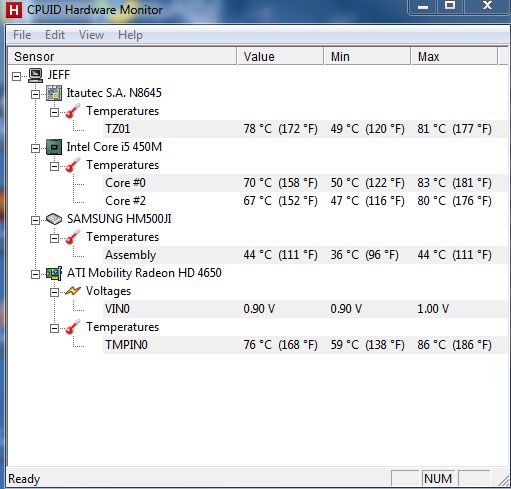This screenshot has width=511, height=489.
Task: Click Assembly min 36 °C (96 °F)
Action: pyautogui.click(x=364, y=255)
